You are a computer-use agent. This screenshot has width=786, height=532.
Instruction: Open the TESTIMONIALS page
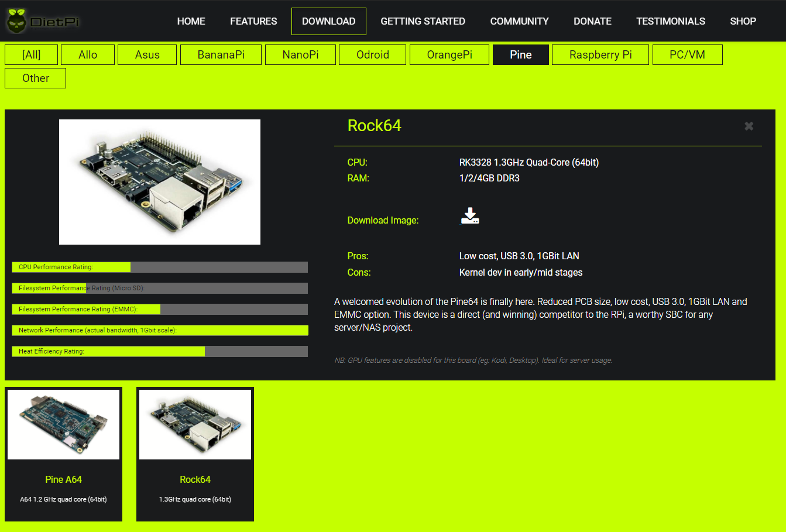tap(671, 21)
